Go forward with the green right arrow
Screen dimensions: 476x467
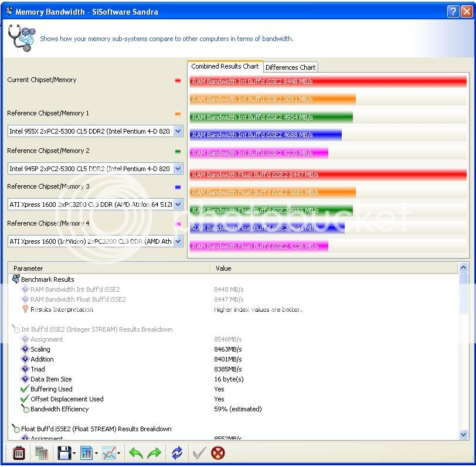click(154, 453)
